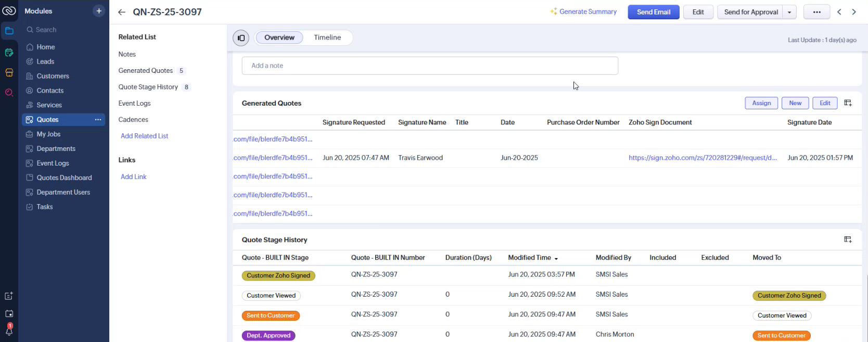Click the My Jobs module icon
The width and height of the screenshot is (868, 342).
pos(30,134)
